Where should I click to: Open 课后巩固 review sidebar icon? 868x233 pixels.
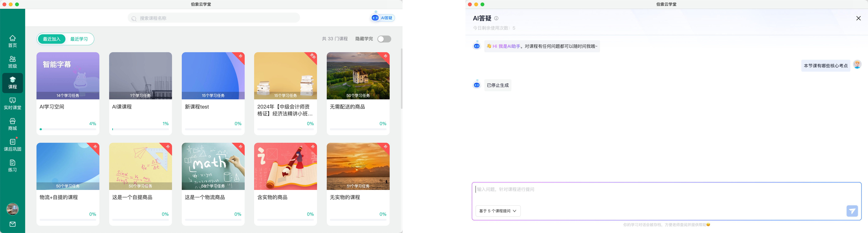coord(12,145)
